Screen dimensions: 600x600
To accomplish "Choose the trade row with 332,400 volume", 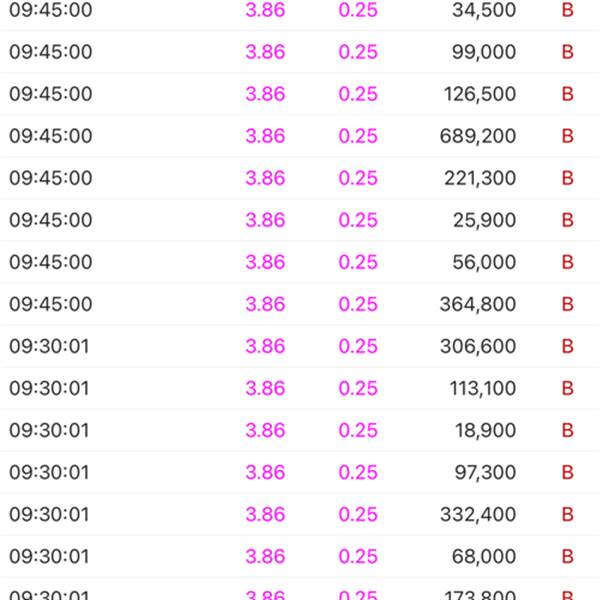I will pos(300,515).
